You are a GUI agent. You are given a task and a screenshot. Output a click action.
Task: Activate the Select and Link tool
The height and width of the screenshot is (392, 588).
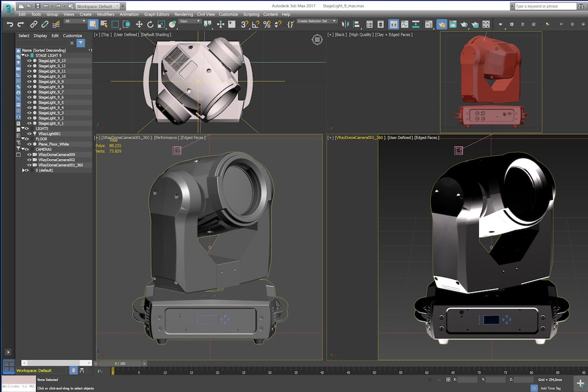tap(34, 24)
